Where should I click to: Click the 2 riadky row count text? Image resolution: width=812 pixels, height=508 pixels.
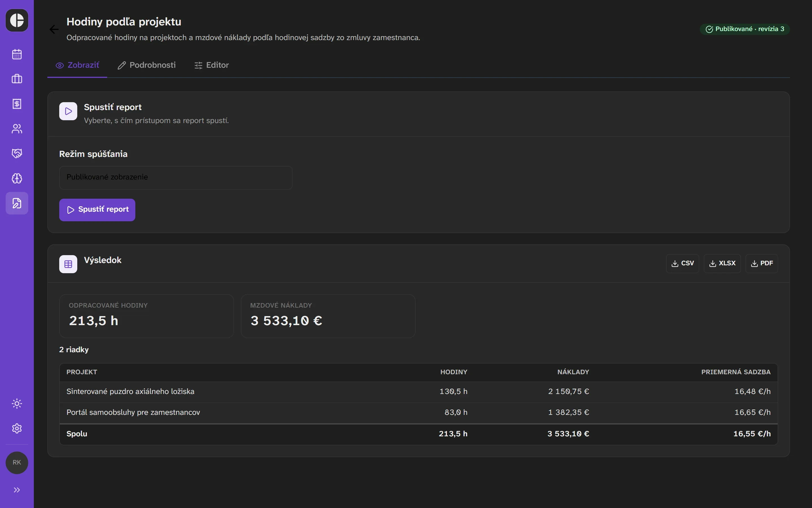click(x=74, y=350)
